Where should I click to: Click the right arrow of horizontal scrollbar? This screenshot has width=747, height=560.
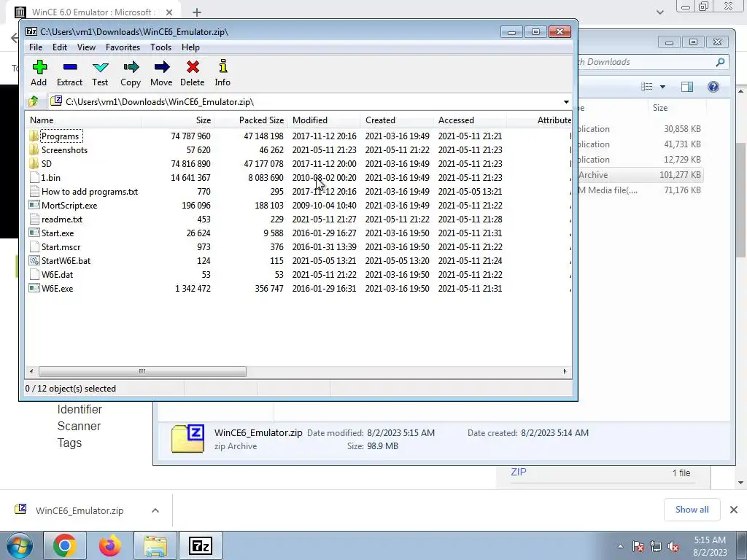[x=565, y=371]
